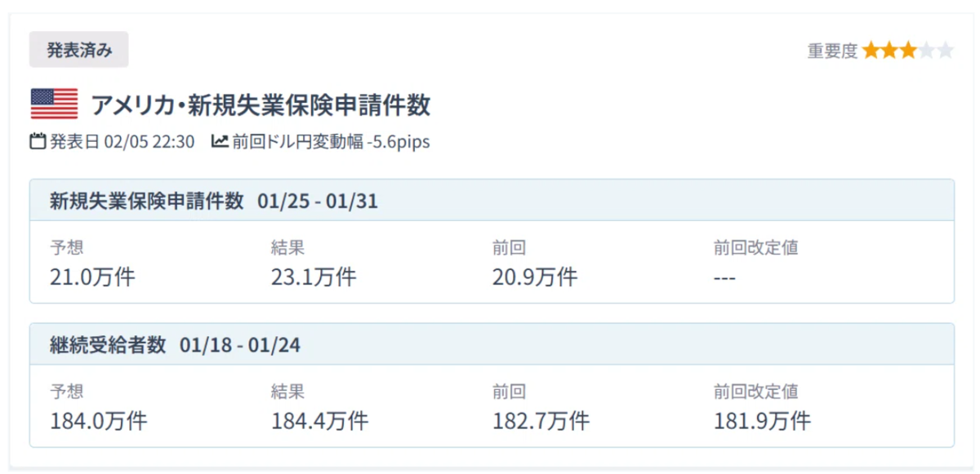
Task: Click the third importance star
Action: point(908,51)
